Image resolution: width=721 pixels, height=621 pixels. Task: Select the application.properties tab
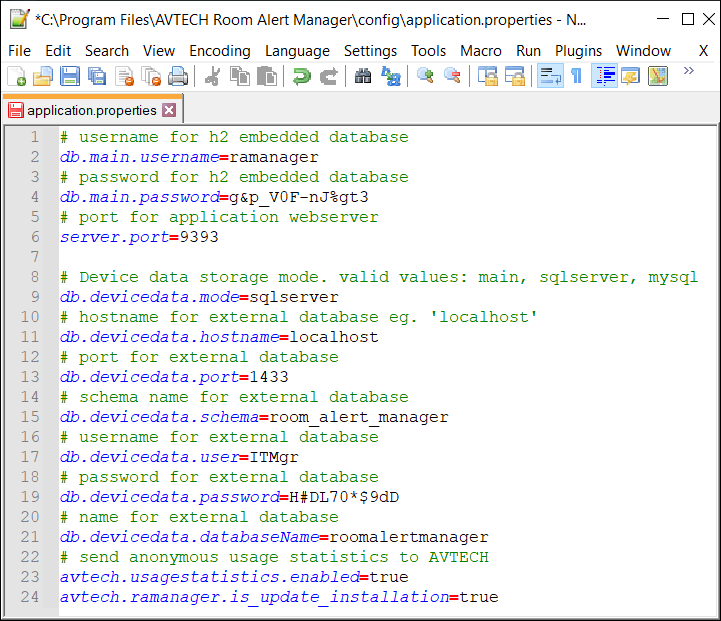tap(91, 110)
